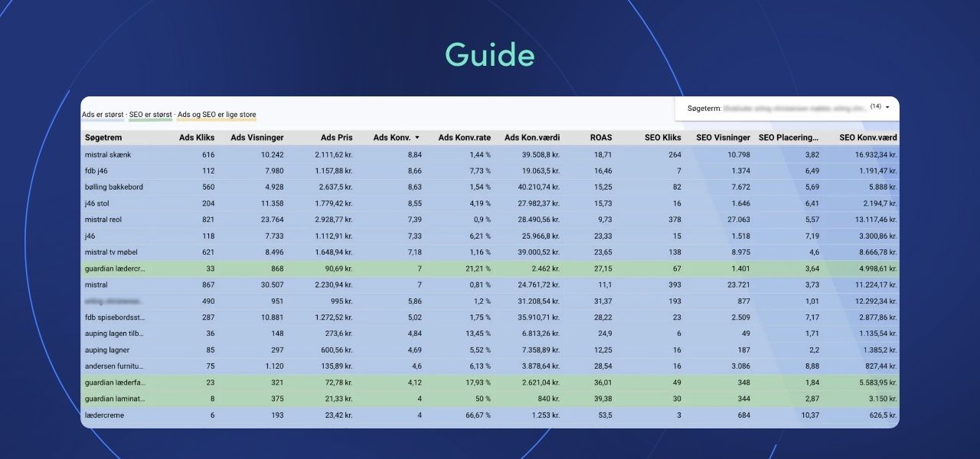This screenshot has height=459, width=980.
Task: Sort by Ads Kon.værdi column header
Action: tap(532, 138)
